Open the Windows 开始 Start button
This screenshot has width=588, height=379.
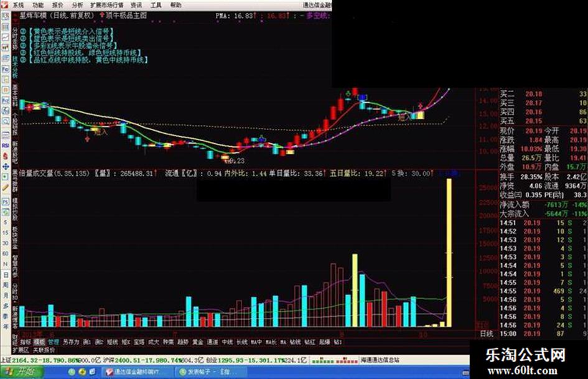(22, 372)
